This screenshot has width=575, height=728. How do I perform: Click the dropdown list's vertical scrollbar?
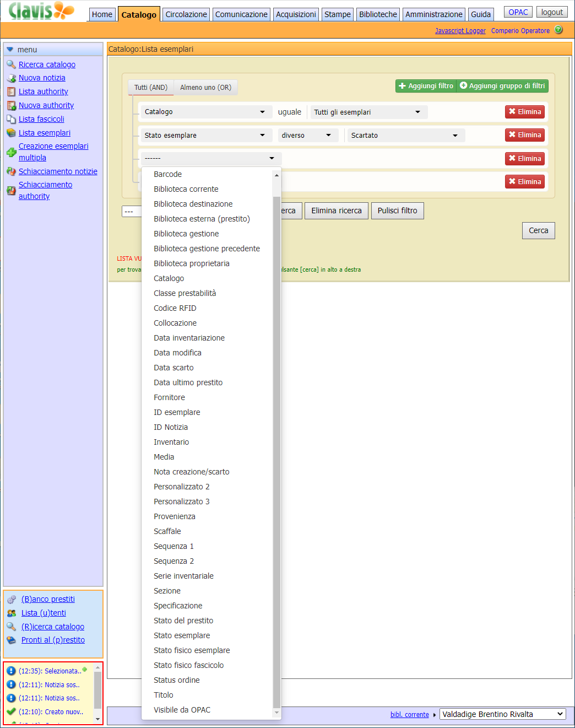[x=276, y=441]
